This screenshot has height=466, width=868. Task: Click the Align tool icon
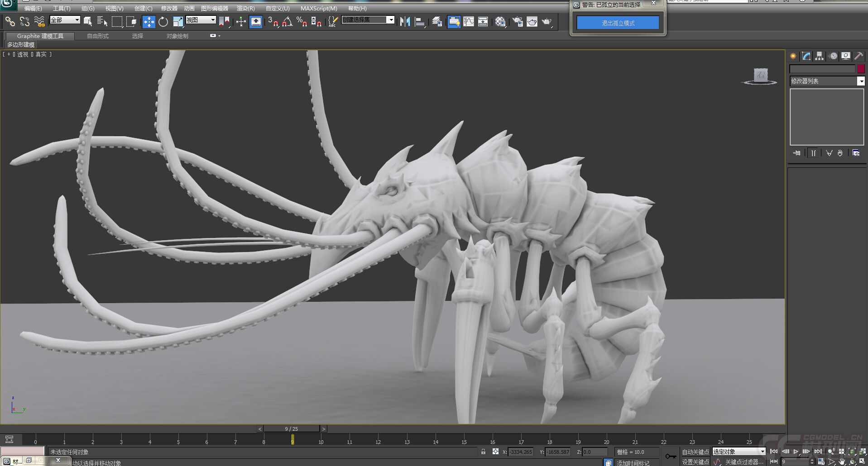pyautogui.click(x=420, y=21)
